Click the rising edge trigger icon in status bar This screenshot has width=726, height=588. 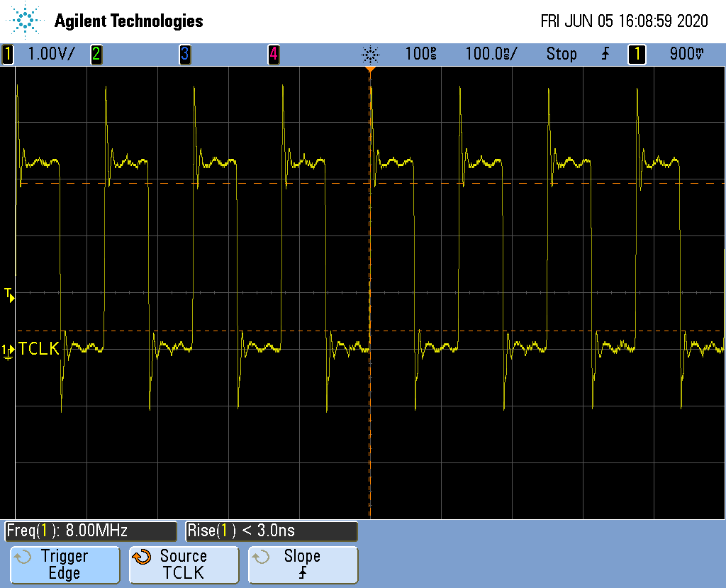tap(605, 54)
